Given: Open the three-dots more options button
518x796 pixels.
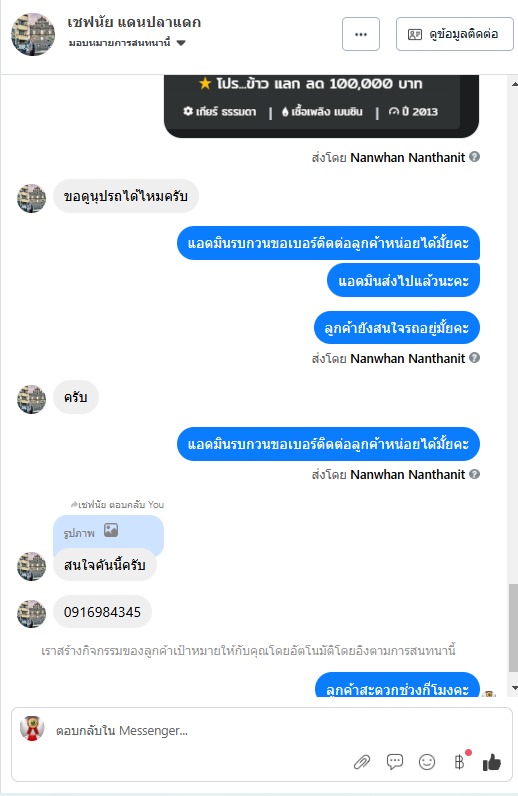Looking at the screenshot, I should pos(361,34).
